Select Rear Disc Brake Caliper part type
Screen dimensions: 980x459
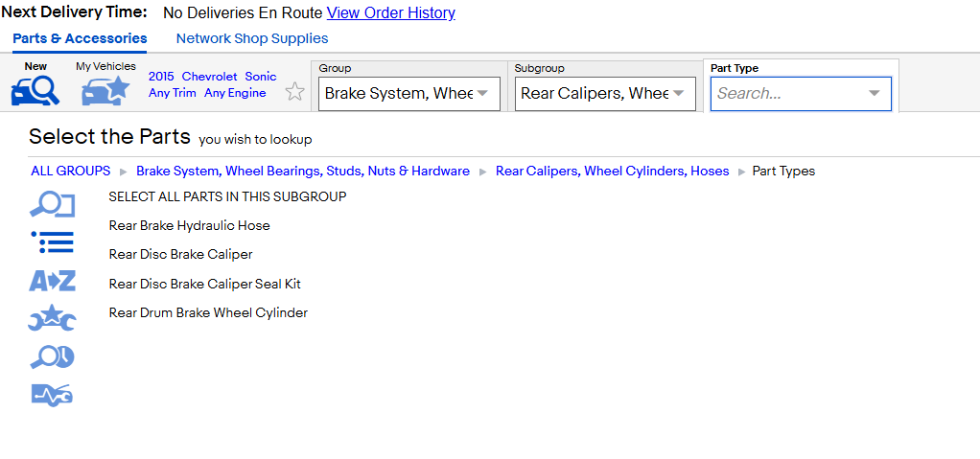coord(180,254)
